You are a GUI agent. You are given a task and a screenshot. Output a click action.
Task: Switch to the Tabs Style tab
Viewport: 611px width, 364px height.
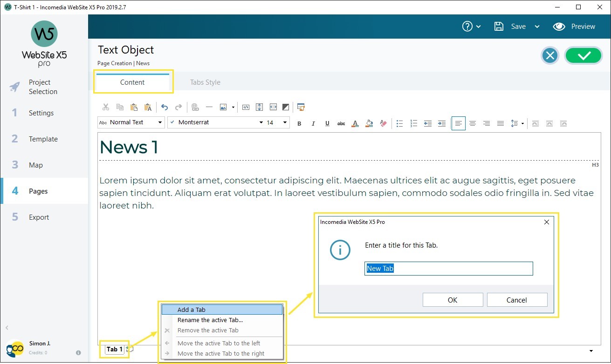point(205,82)
